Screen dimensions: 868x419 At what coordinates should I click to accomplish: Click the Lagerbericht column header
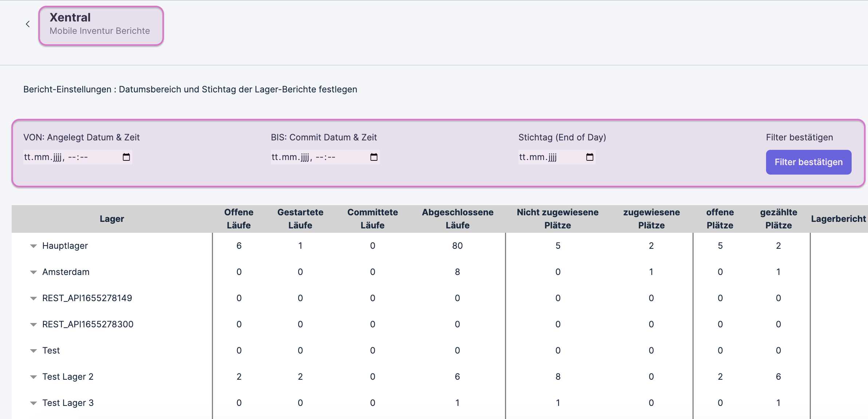tap(838, 219)
